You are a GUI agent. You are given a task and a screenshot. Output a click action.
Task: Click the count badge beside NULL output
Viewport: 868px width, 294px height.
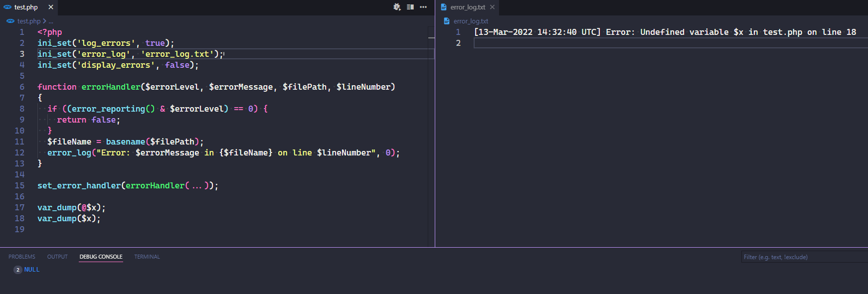tap(18, 270)
